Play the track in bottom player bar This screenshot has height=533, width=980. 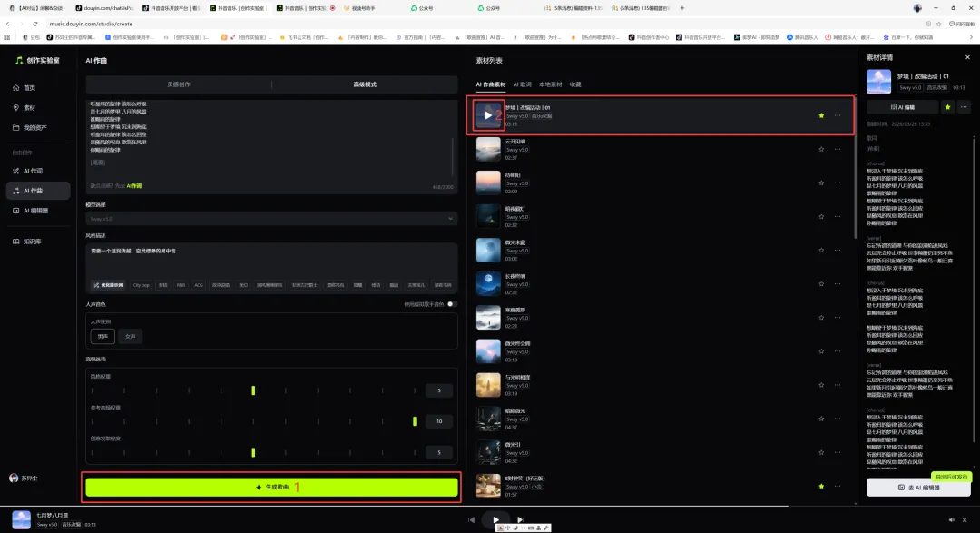tap(495, 519)
